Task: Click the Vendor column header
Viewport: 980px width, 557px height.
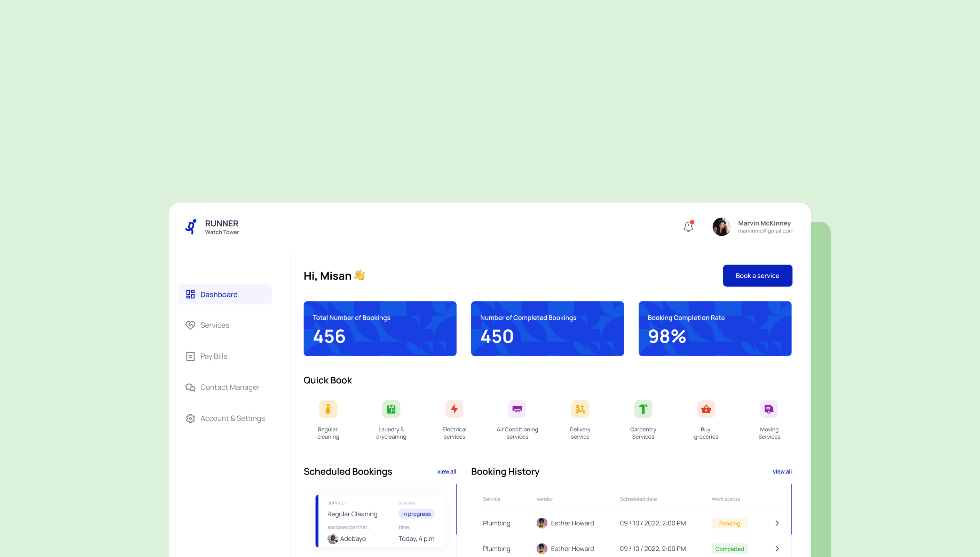Action: 545,499
